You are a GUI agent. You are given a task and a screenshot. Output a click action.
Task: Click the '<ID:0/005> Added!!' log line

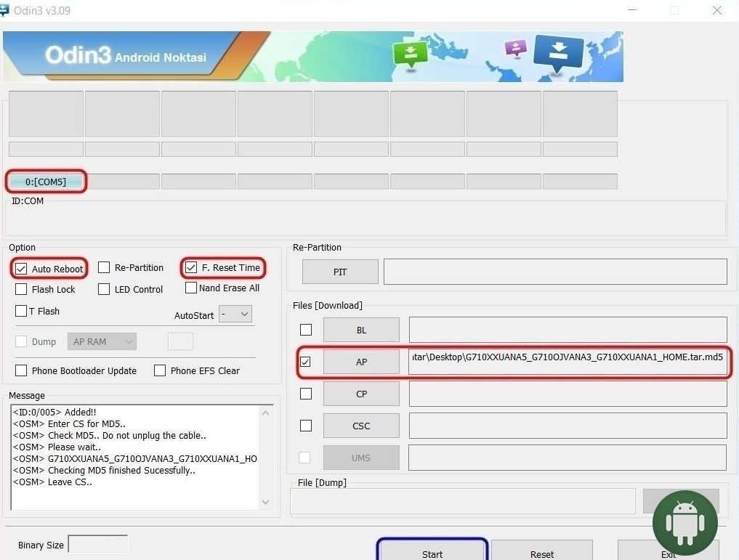click(x=54, y=412)
